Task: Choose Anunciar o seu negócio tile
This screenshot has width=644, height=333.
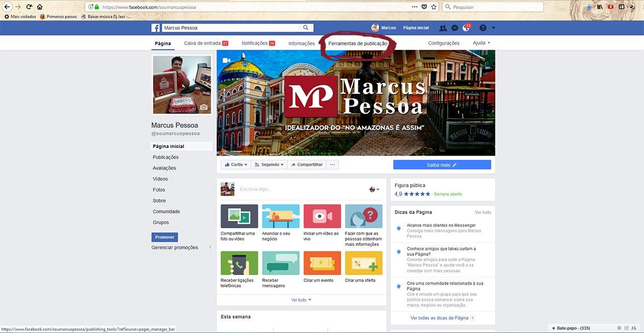Action: coord(281,223)
